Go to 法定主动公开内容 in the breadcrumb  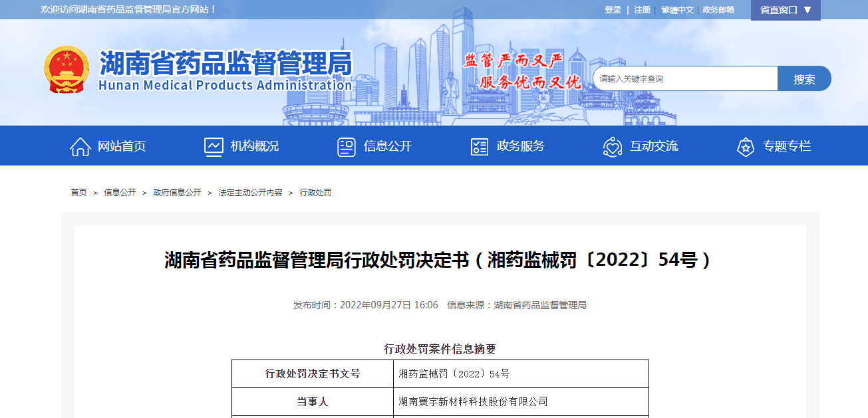point(250,193)
